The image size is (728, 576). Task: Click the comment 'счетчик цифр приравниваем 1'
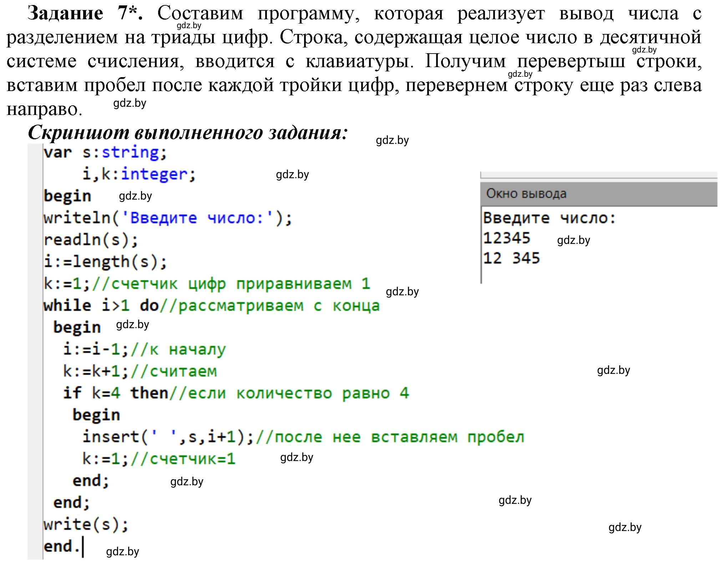click(232, 284)
